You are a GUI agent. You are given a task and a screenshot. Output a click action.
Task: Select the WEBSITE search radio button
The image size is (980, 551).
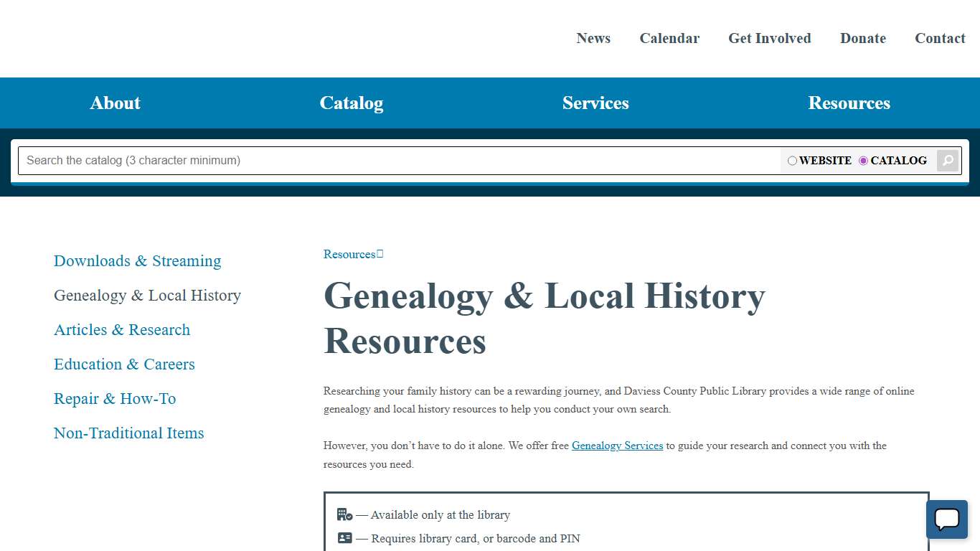792,161
